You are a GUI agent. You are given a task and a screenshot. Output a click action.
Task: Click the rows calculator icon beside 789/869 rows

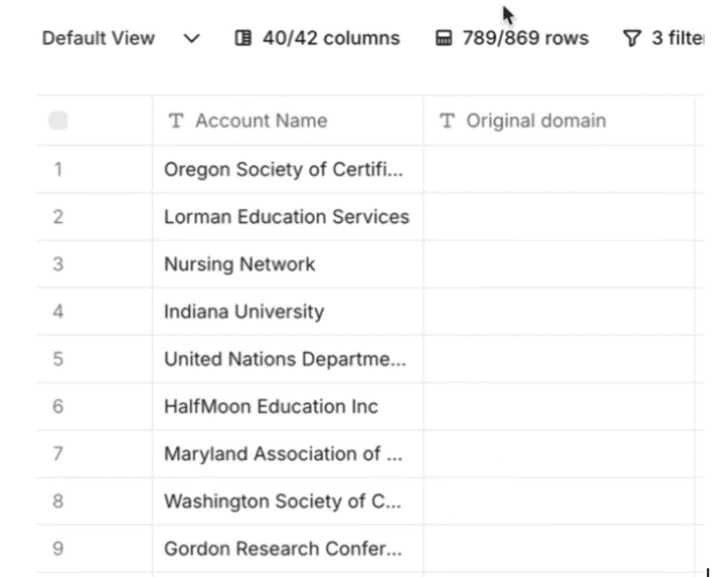pos(443,37)
